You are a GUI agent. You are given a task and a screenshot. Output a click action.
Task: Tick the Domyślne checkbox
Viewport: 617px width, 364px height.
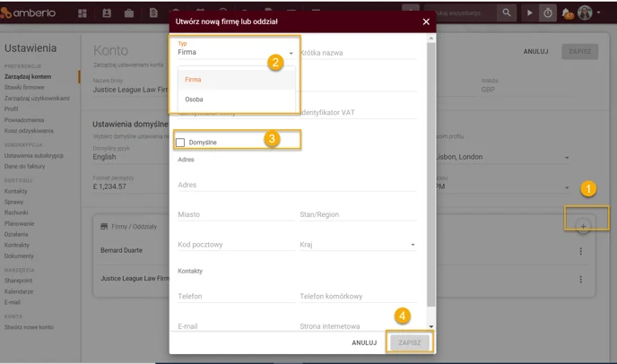(x=180, y=143)
